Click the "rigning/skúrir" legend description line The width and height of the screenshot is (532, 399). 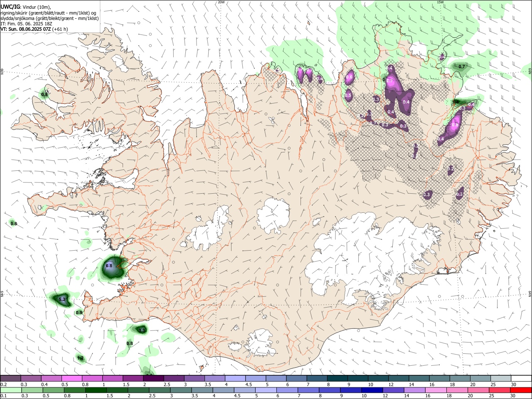pyautogui.click(x=48, y=13)
